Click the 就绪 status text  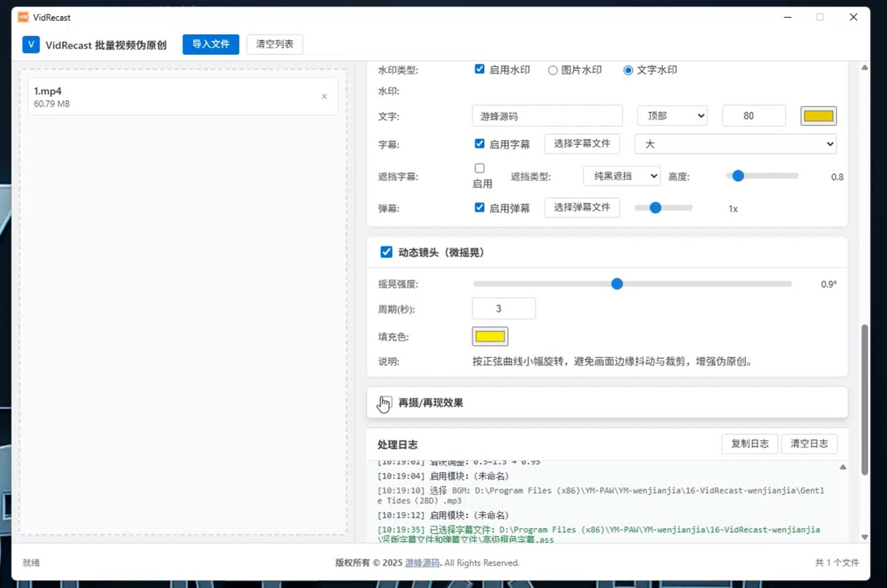pyautogui.click(x=31, y=563)
